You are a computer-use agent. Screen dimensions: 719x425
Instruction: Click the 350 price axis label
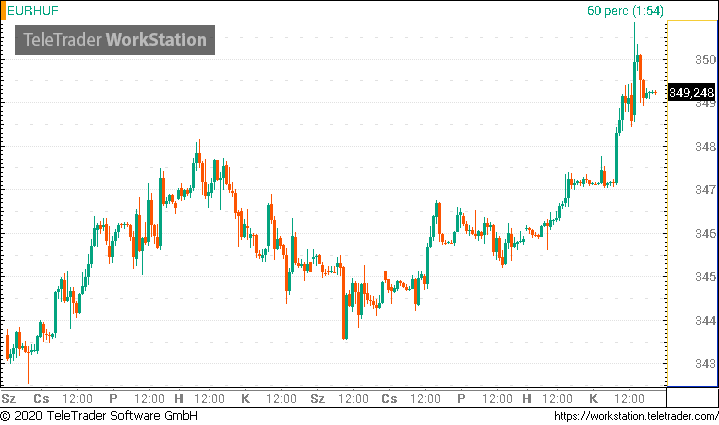pyautogui.click(x=705, y=60)
